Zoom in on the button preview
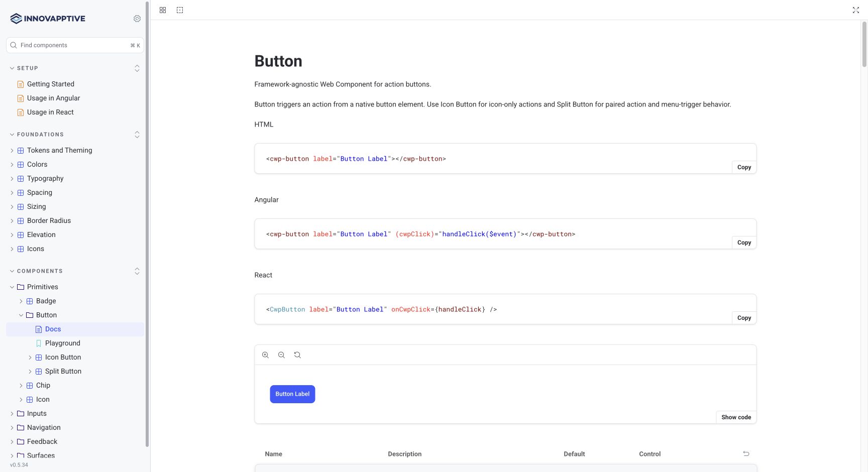This screenshot has height=472, width=868. 265,355
